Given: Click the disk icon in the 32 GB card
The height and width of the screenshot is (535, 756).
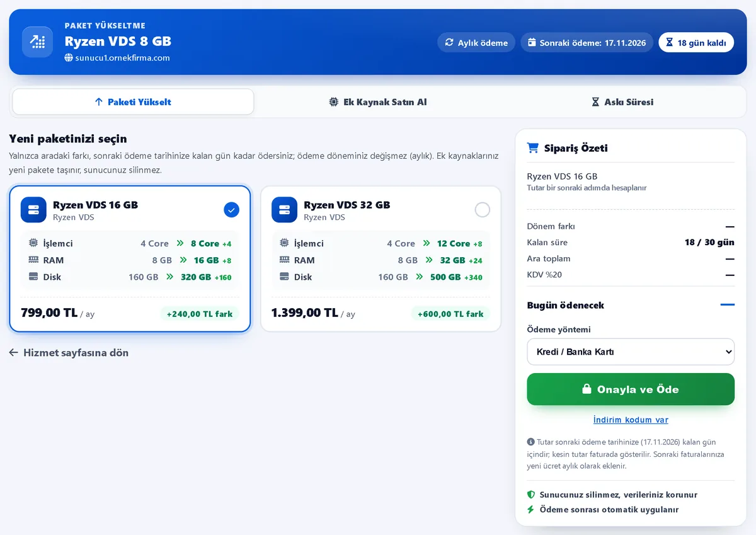Looking at the screenshot, I should tap(284, 277).
